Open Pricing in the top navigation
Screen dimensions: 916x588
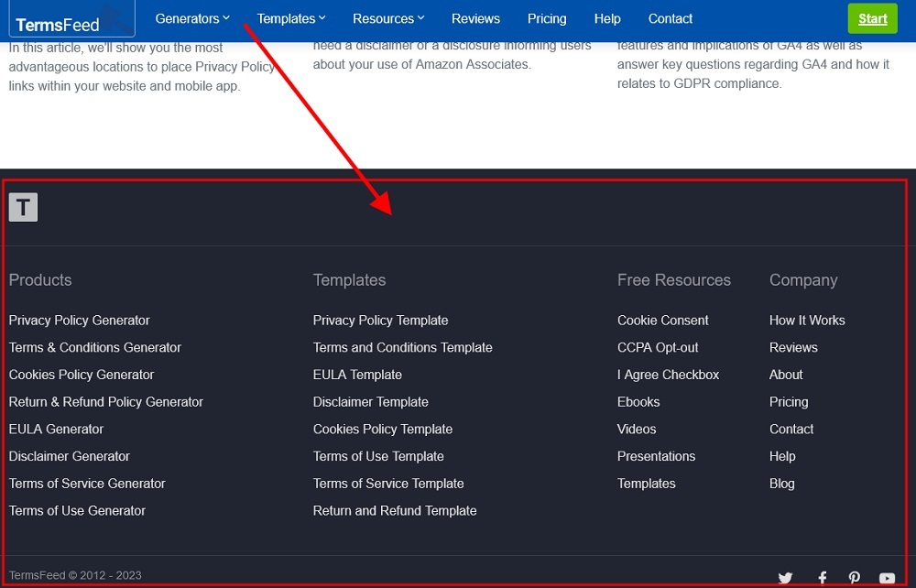pos(547,18)
